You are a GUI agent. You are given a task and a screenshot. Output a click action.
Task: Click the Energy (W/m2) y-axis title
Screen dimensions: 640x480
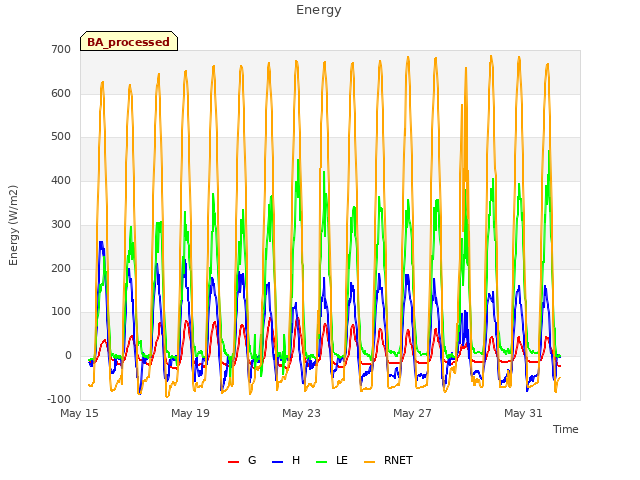[13, 225]
